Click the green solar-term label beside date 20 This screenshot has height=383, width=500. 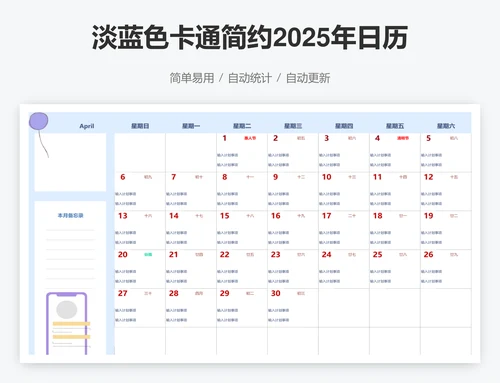coord(148,254)
